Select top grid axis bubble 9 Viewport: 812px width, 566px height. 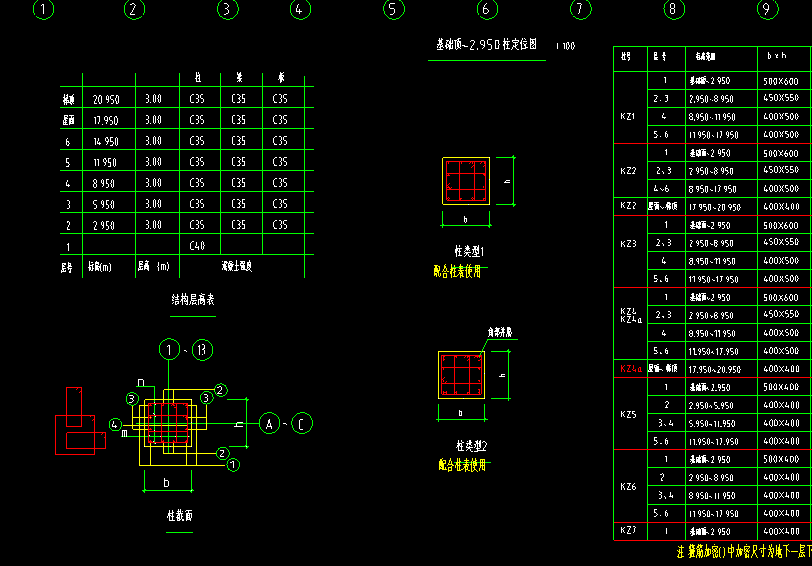(767, 9)
